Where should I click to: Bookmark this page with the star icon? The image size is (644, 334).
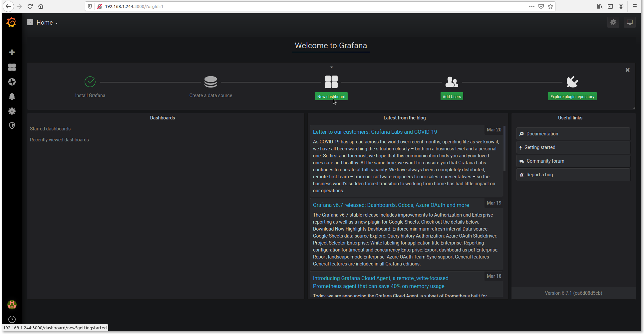pos(550,6)
